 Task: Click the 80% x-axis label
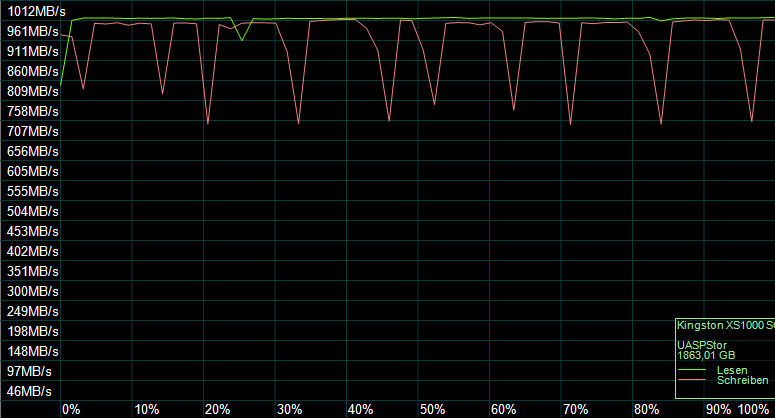646,410
